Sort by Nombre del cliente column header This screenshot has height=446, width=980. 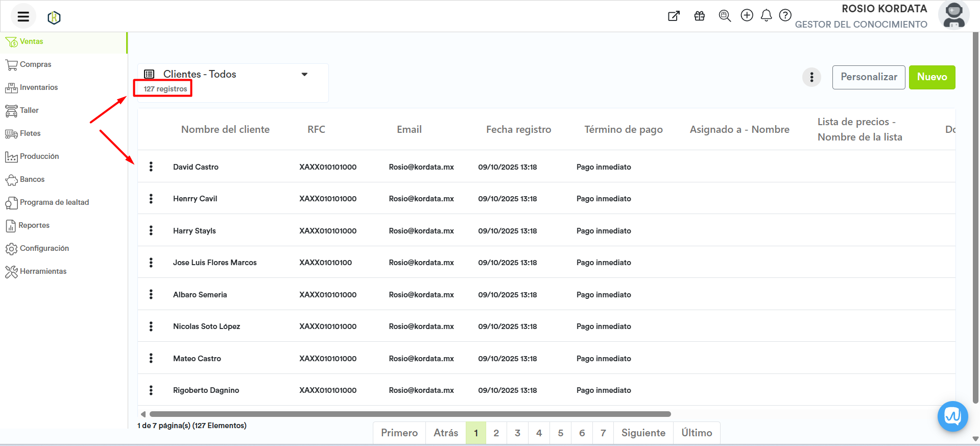point(225,129)
